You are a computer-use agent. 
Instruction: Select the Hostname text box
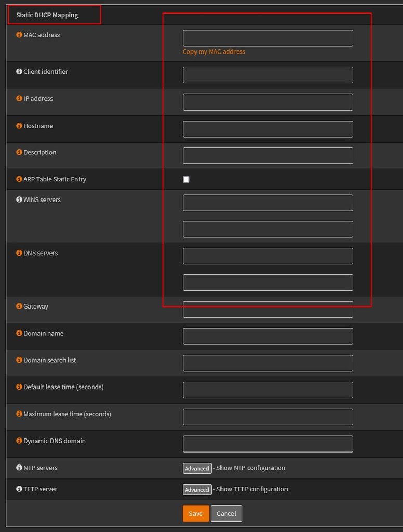coord(267,129)
